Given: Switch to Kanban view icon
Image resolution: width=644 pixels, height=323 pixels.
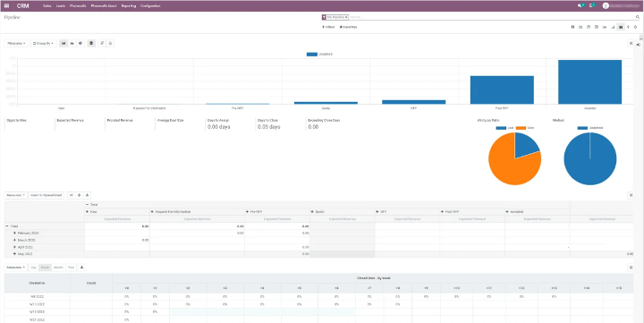Looking at the screenshot, I should pyautogui.click(x=572, y=27).
